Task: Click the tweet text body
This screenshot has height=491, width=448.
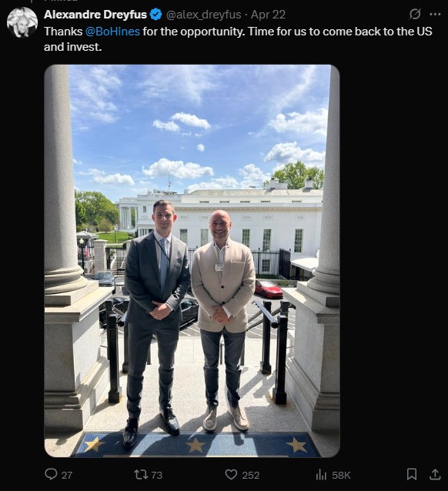Action: coord(238,39)
